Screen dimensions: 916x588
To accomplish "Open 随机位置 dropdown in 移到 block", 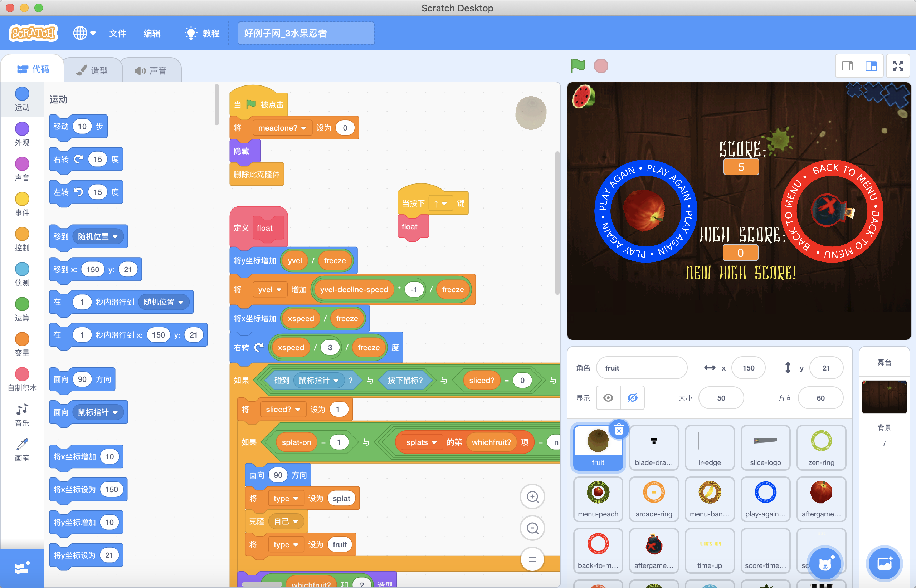I will 98,237.
